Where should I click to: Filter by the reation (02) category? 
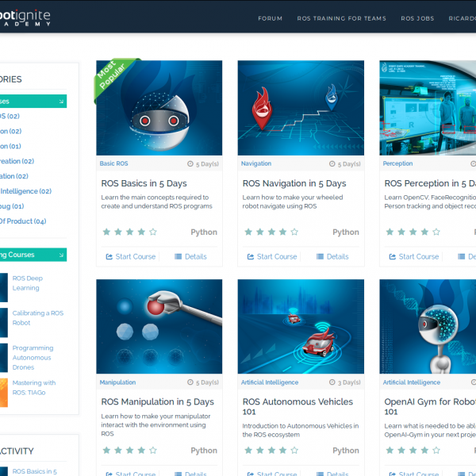point(17,161)
